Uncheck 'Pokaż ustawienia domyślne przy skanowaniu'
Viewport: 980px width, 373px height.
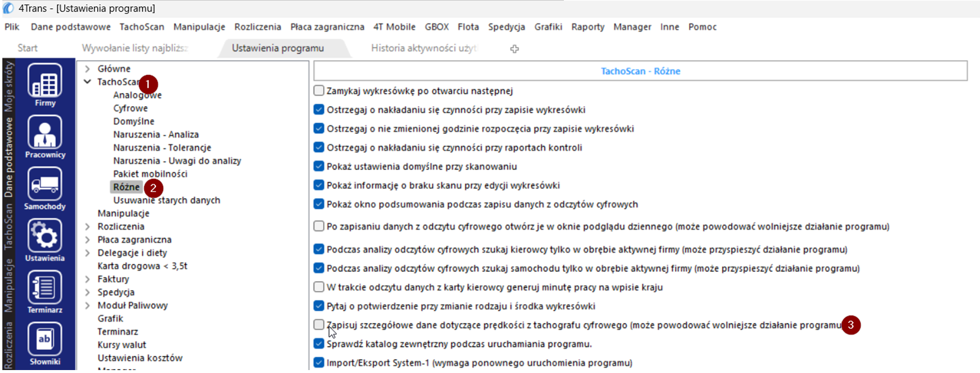click(319, 166)
